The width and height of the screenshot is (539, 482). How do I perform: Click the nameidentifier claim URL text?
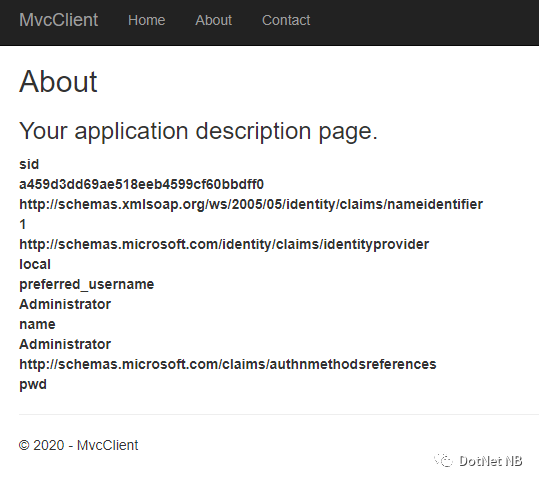point(251,205)
